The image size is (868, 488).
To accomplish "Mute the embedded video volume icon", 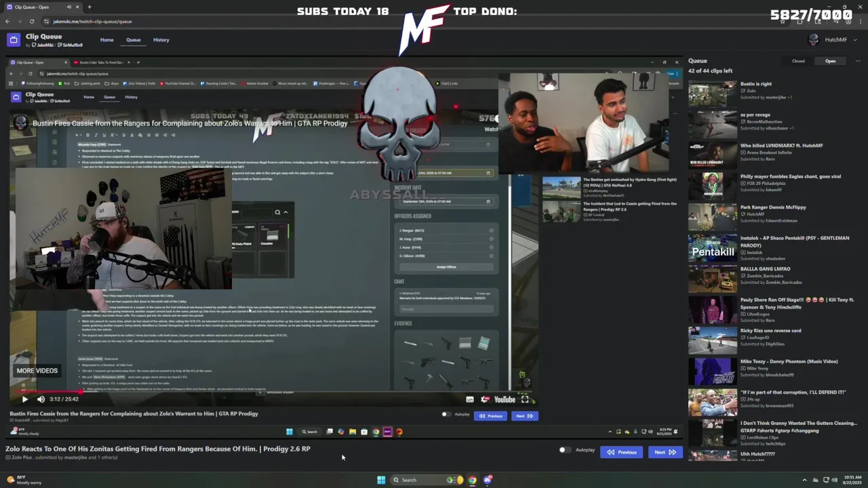I will coord(41,399).
